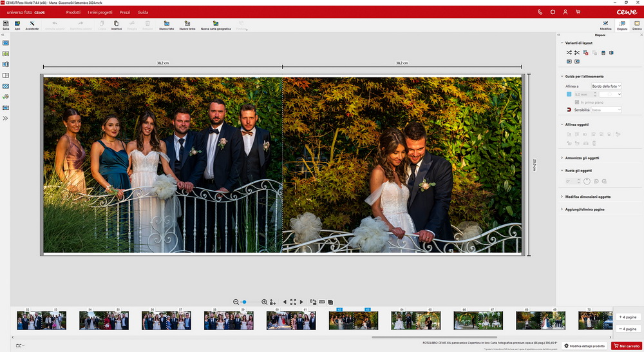Screen dimensions: 644x352
Task: Expand the Aggiungi/elimina pagine section
Action: coord(562,210)
